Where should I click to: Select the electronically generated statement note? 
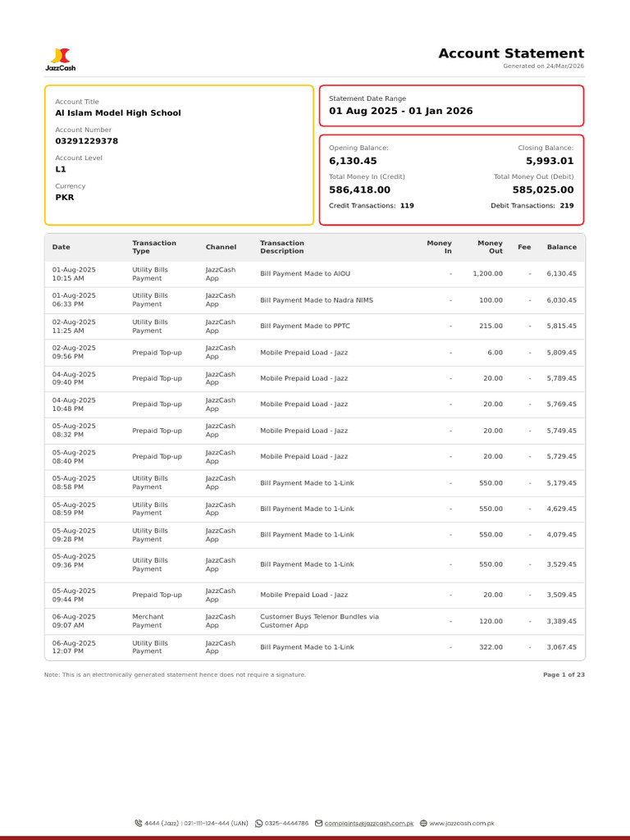[x=176, y=674]
